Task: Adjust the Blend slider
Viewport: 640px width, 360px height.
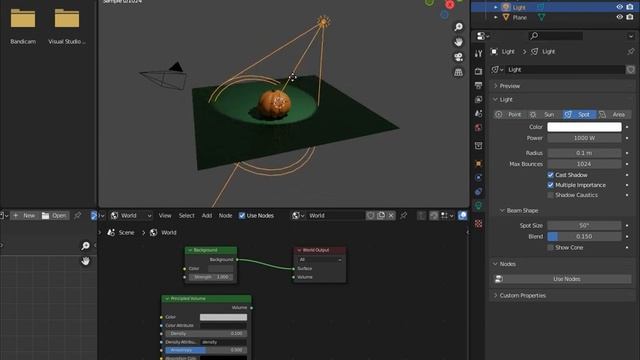Action: [x=584, y=236]
